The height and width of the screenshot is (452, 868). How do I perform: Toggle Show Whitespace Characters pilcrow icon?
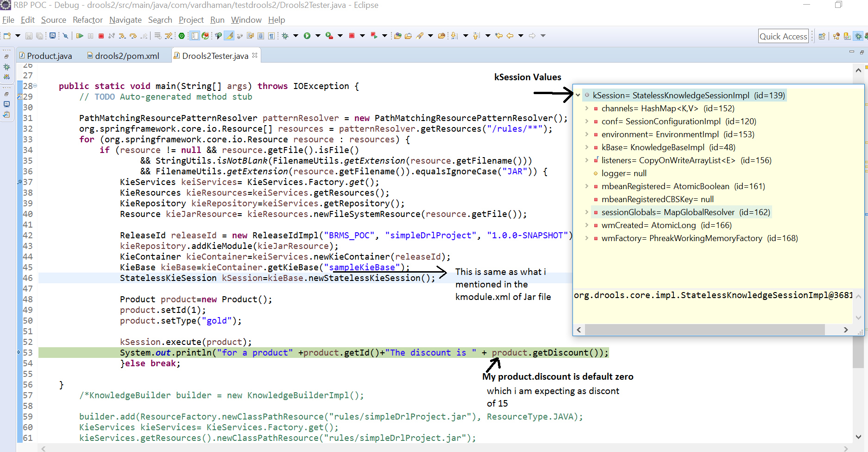tap(271, 36)
